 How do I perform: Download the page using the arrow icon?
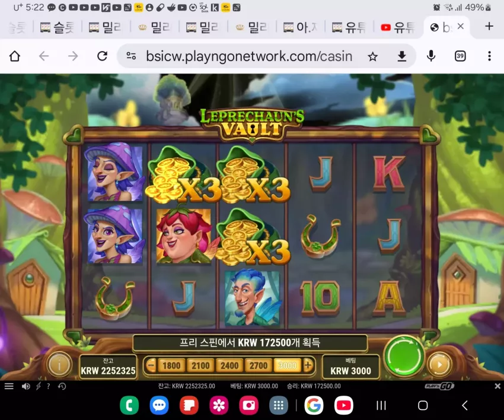pos(402,56)
